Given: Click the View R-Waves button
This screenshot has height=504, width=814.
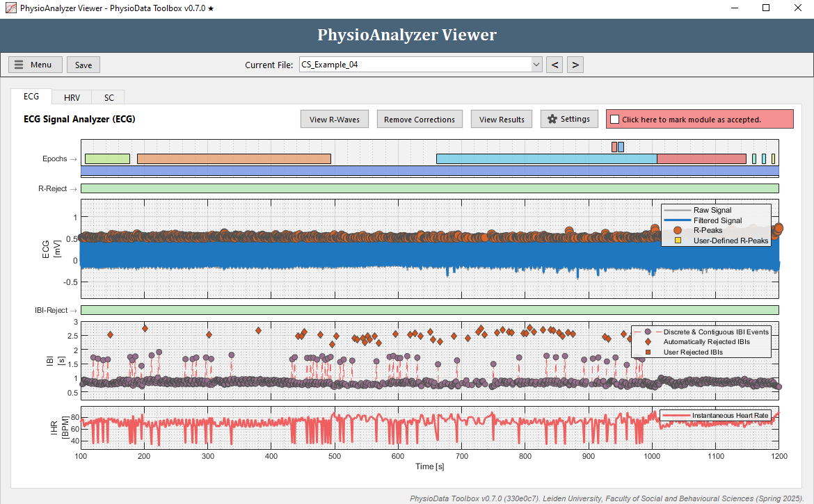Looking at the screenshot, I should tap(335, 120).
